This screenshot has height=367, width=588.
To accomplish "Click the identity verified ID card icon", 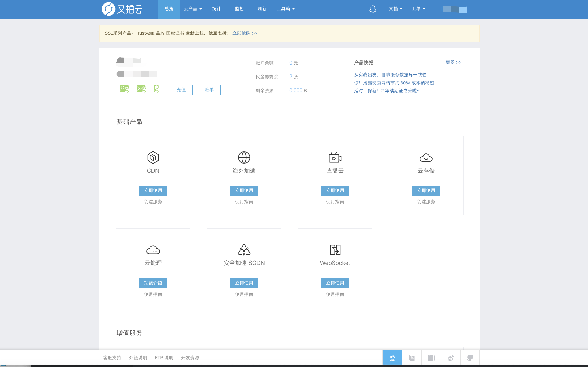I will 124,89.
